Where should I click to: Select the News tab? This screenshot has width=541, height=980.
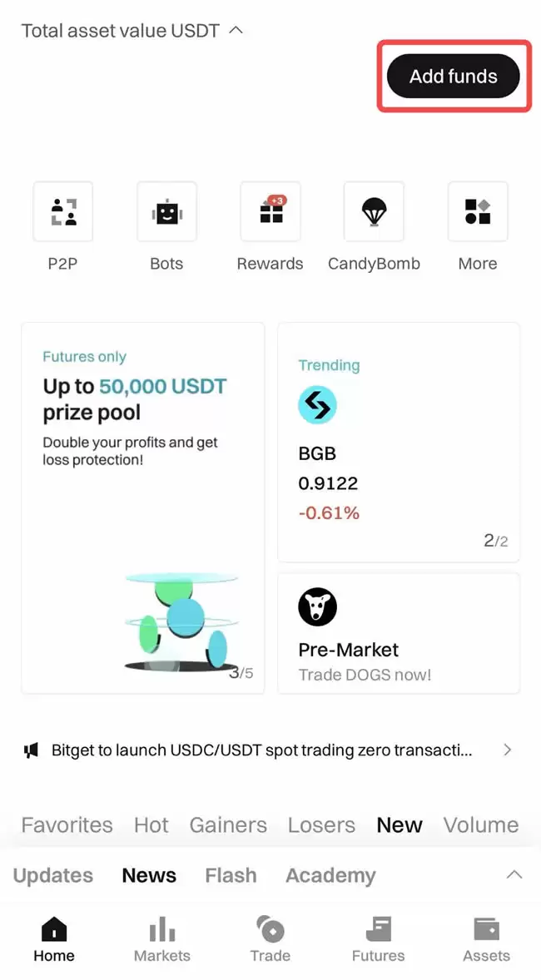(x=149, y=875)
